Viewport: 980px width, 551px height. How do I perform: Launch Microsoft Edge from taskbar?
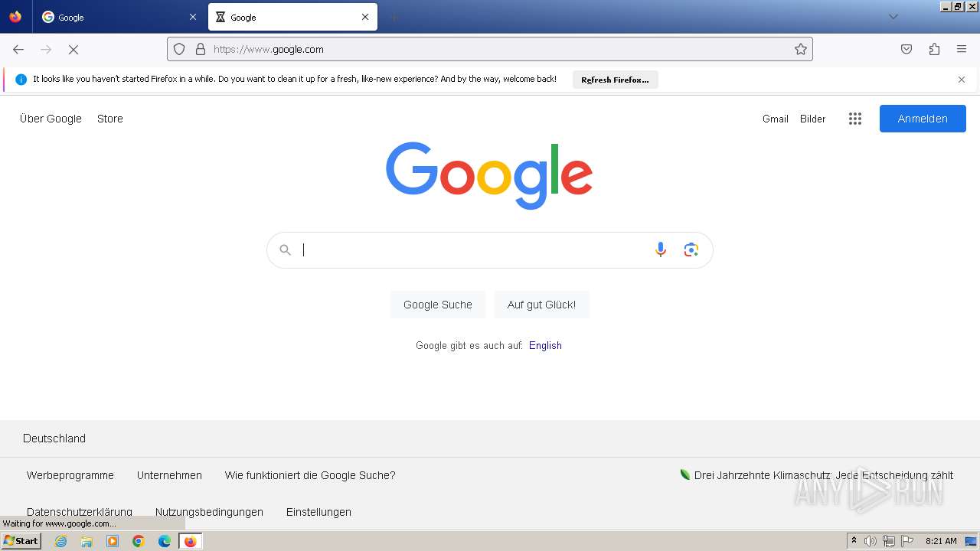(x=165, y=541)
